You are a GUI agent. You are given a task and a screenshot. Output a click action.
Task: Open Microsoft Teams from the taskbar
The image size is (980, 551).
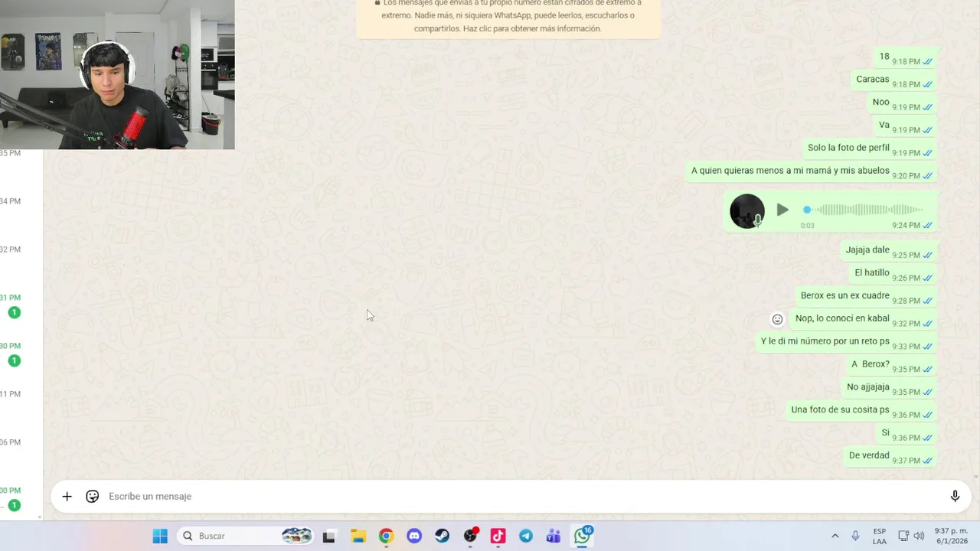pos(554,536)
